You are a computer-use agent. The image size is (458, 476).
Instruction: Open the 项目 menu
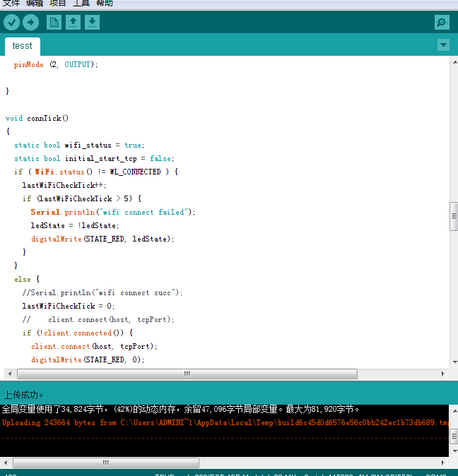coord(58,4)
